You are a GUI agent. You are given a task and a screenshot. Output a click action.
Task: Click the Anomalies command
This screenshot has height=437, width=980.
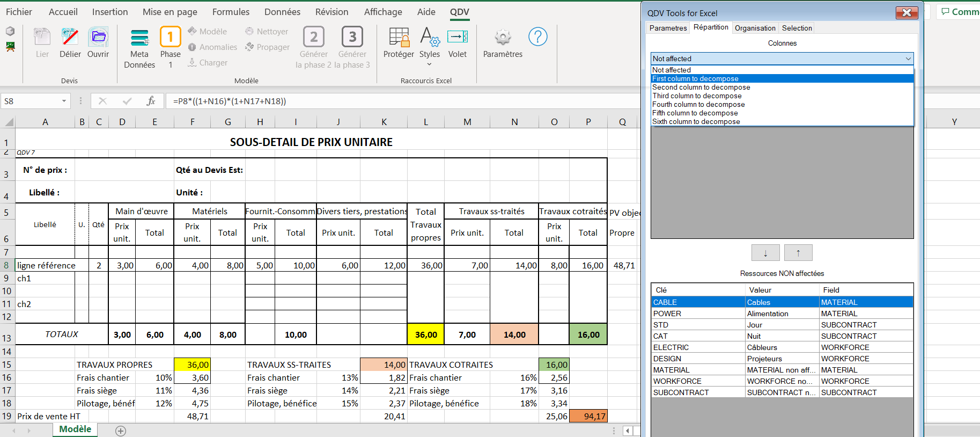click(x=212, y=47)
